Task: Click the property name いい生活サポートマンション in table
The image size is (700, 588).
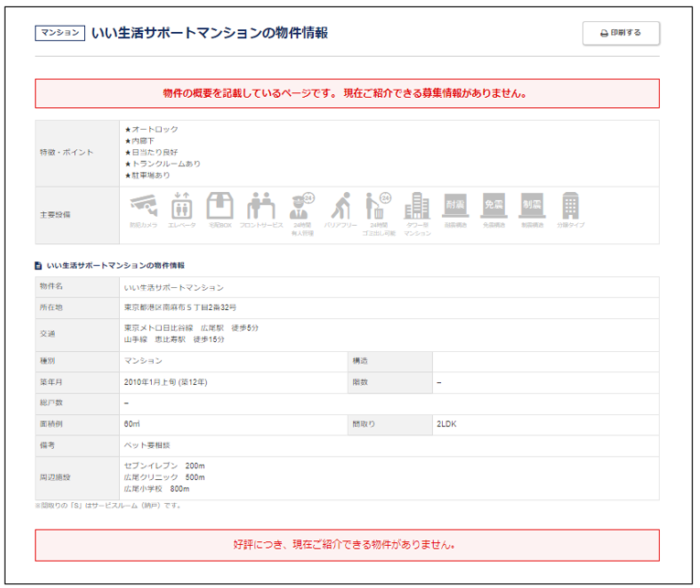Action: (173, 287)
